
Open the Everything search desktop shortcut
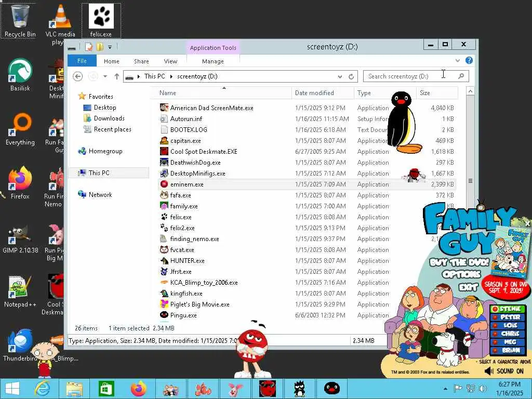coord(20,129)
